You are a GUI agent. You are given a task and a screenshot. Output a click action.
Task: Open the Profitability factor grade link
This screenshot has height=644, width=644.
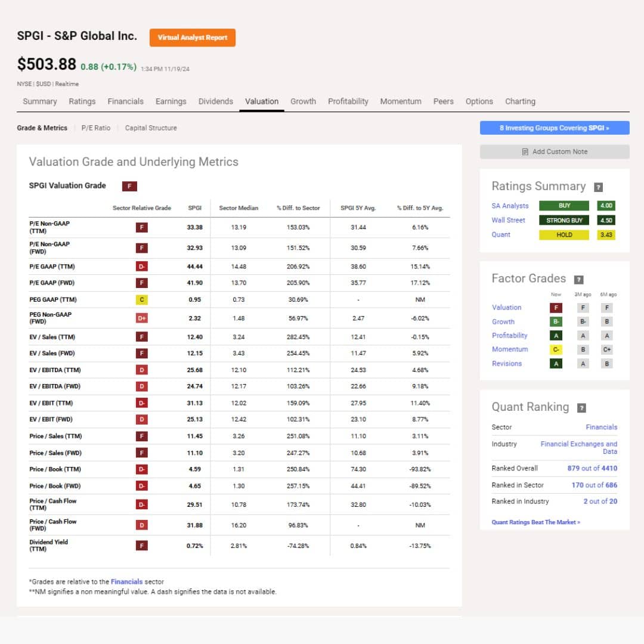(510, 336)
